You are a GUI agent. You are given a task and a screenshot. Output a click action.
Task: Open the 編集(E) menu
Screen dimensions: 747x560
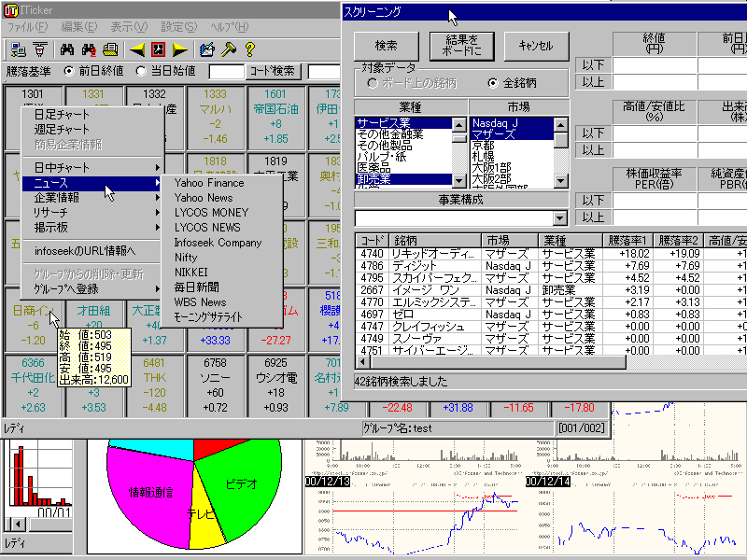(x=79, y=27)
